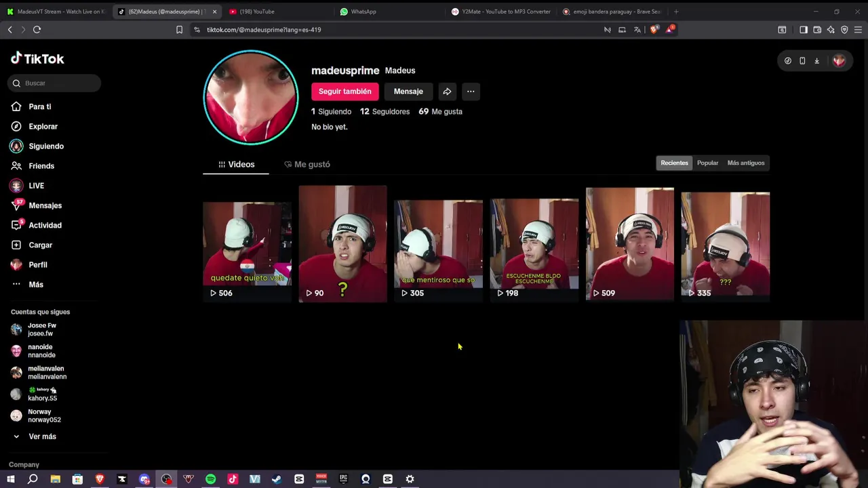The width and height of the screenshot is (868, 488).
Task: Open the user avatar menu top right
Action: (x=839, y=60)
